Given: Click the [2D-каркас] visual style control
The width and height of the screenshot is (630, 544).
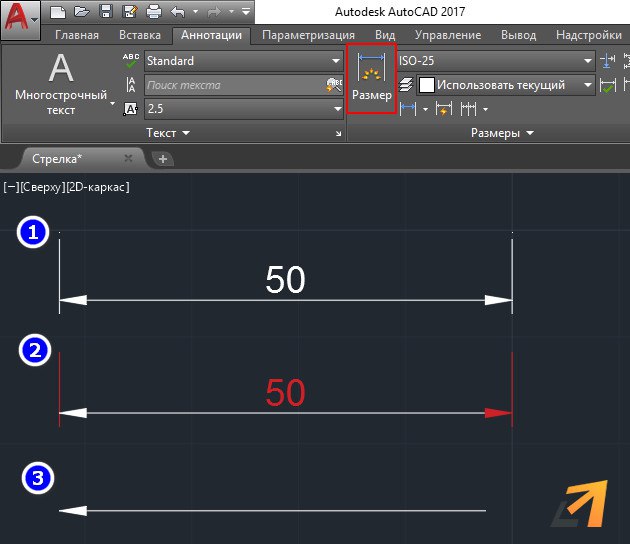Looking at the screenshot, I should pyautogui.click(x=98, y=187).
